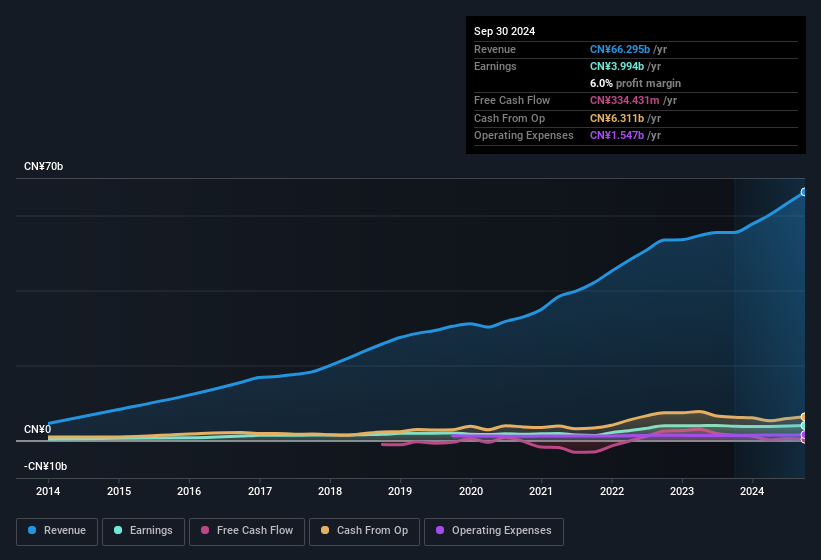Click the 2014 x-axis label
Viewport: 821px width, 560px height.
48,491
